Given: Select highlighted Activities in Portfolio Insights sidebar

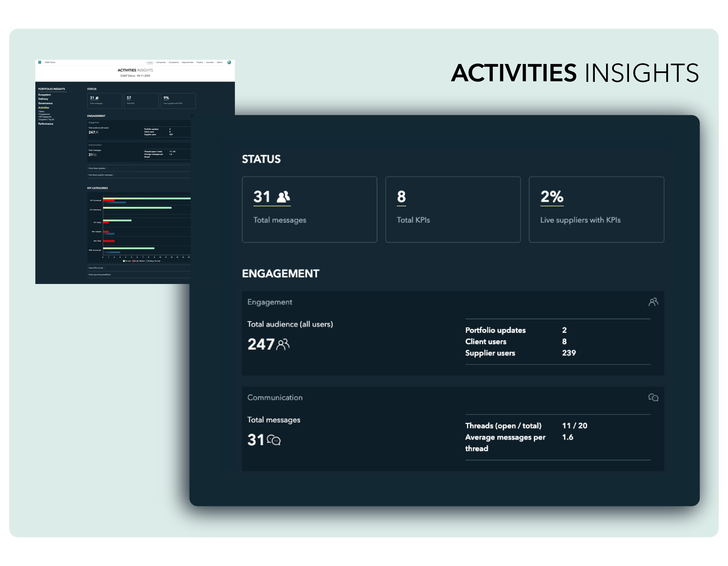Looking at the screenshot, I should 43,107.
